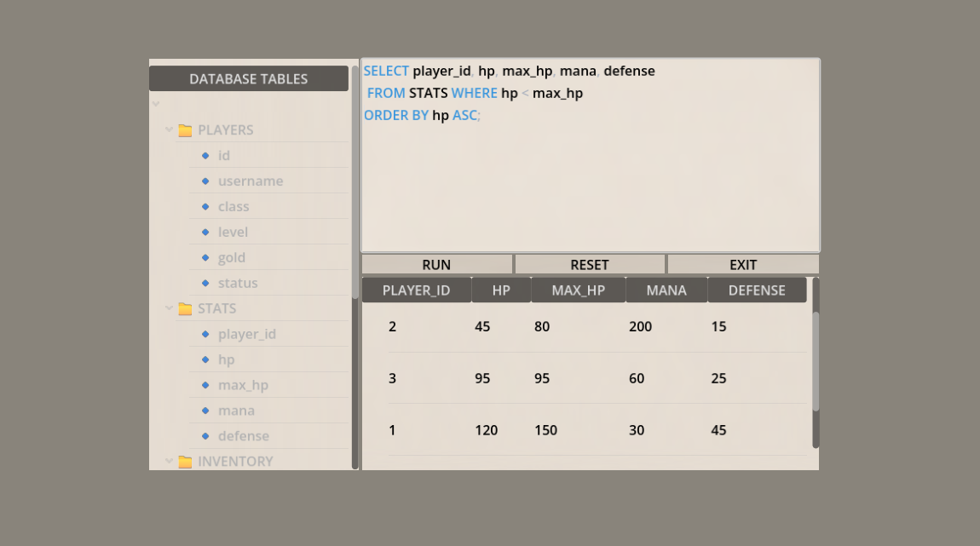Click MAX_HP value 80 in results

542,326
